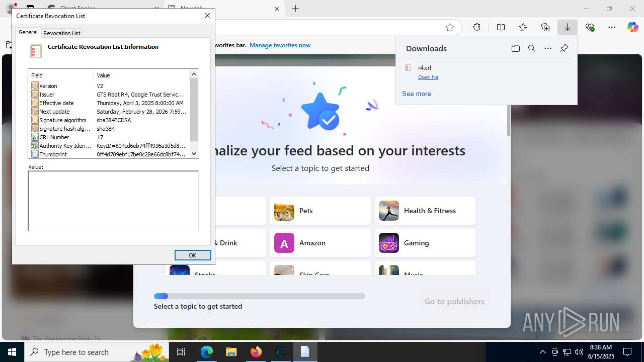
Task: Open Collections icon in Edge toolbar
Action: [x=545, y=27]
